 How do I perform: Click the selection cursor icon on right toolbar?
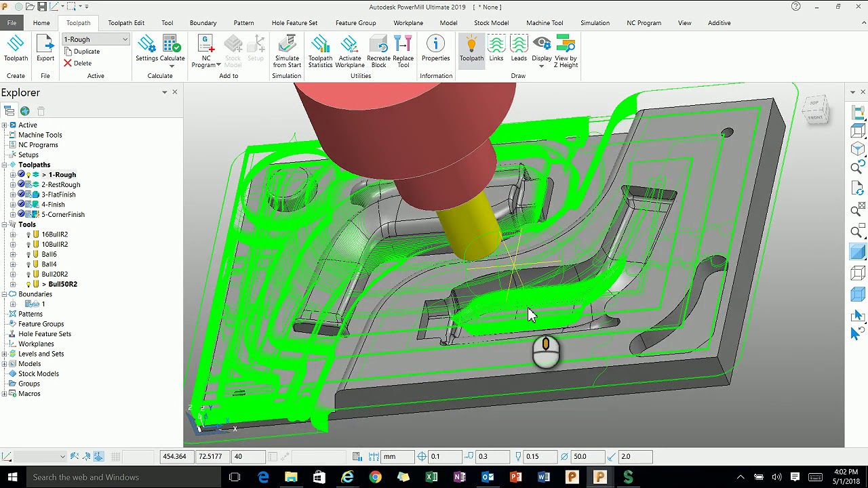pos(857,316)
